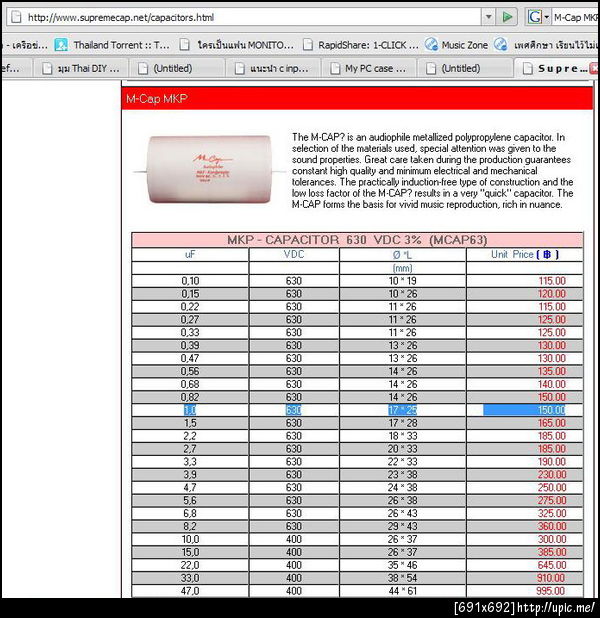Click the M-Cap capacitor product image
This screenshot has height=618, width=600.
210,170
